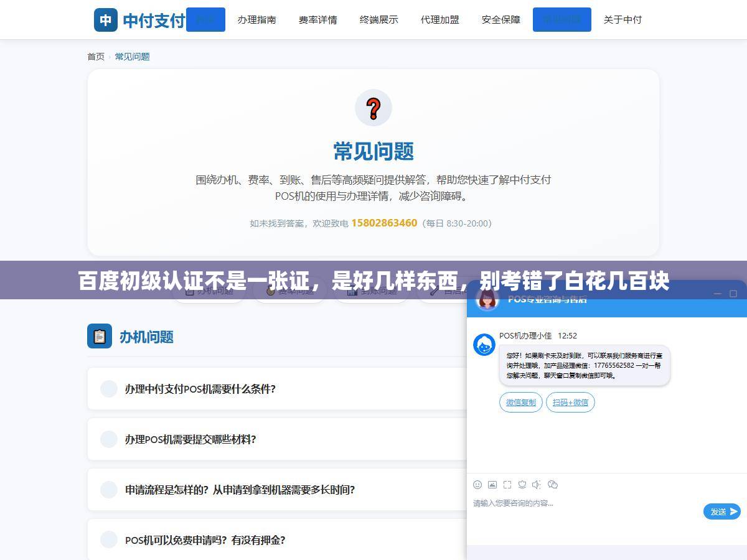Click the chat message bubble text
Viewport: 747px width, 560px height.
click(x=584, y=365)
